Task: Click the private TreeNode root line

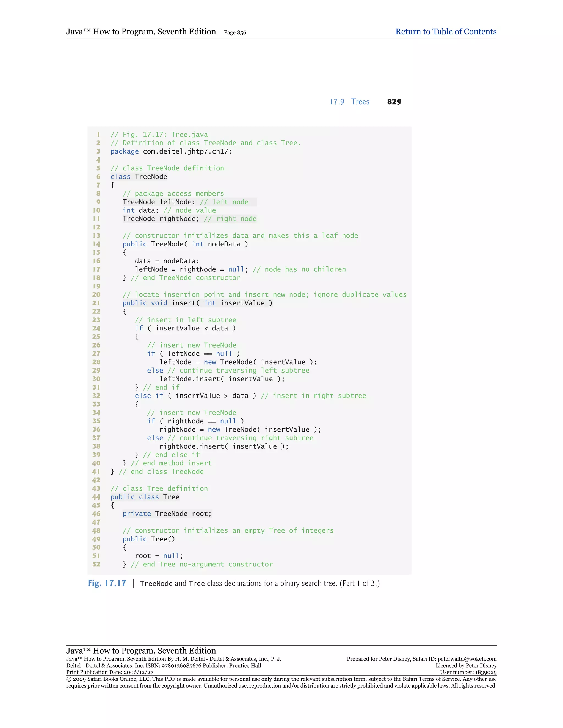Action: click(167, 514)
